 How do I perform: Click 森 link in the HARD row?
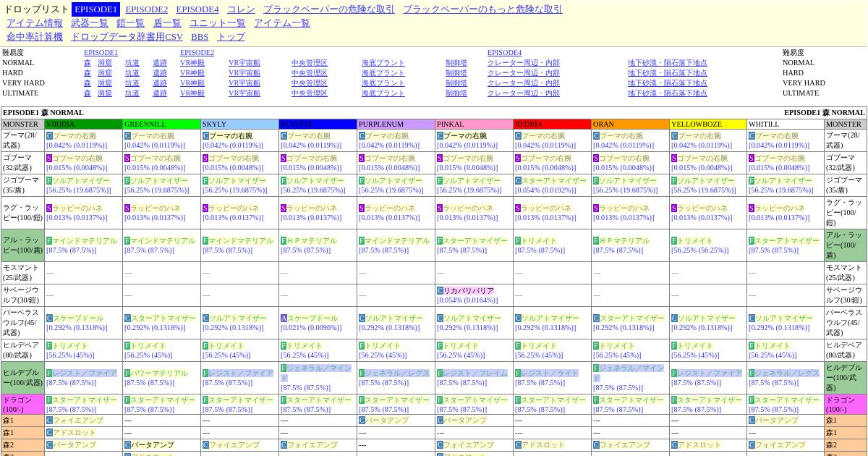[x=88, y=73]
